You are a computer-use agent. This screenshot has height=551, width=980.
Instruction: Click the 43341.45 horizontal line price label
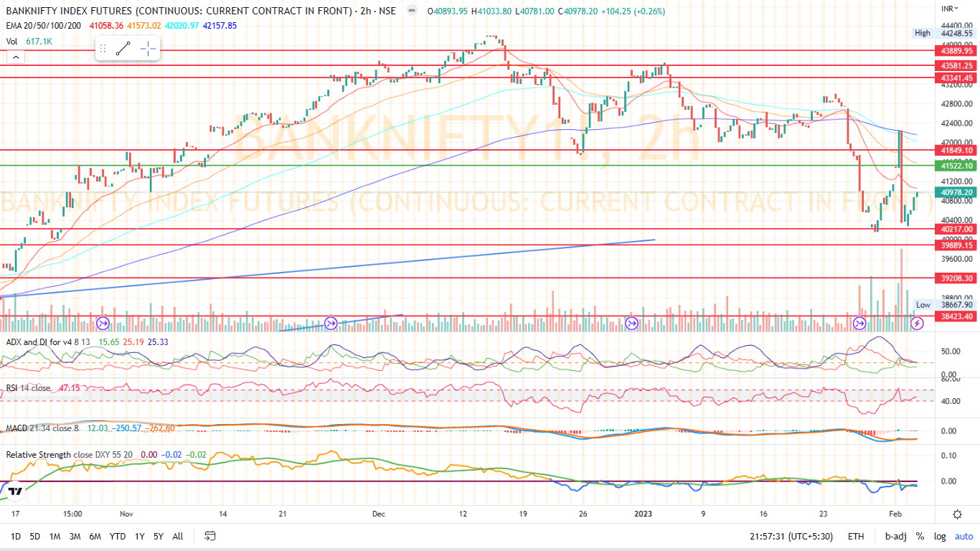(956, 77)
